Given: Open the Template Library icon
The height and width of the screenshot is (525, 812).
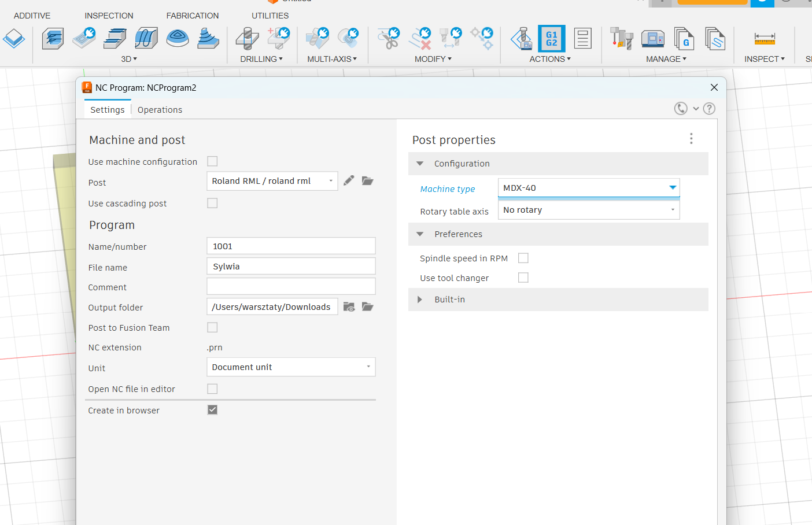Looking at the screenshot, I should pos(715,39).
